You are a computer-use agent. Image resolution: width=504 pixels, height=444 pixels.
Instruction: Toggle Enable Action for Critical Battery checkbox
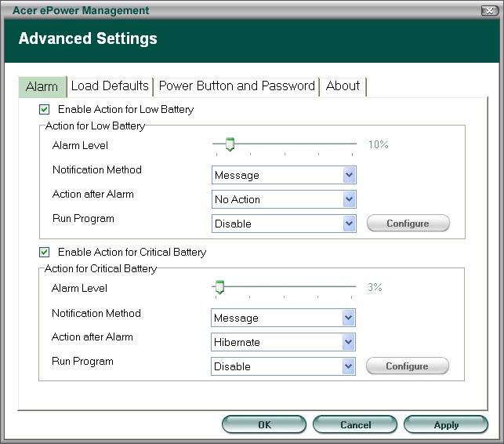(45, 252)
